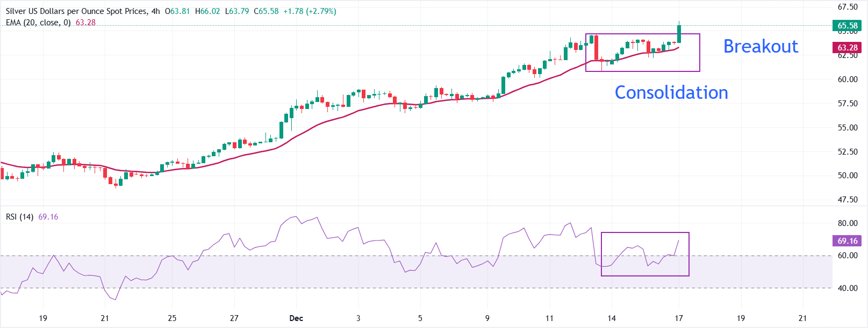This screenshot has width=868, height=328.
Task: Click the RSI (14) indicator label
Action: [19, 217]
